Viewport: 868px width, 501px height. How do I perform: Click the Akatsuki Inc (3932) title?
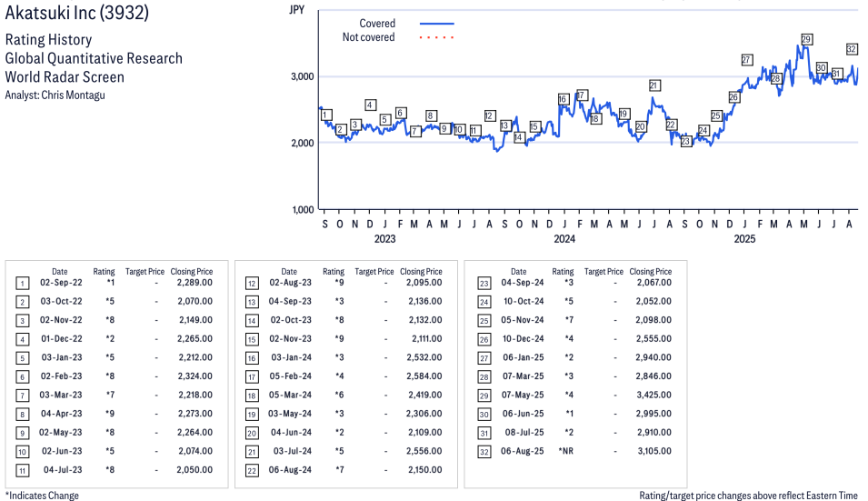77,12
